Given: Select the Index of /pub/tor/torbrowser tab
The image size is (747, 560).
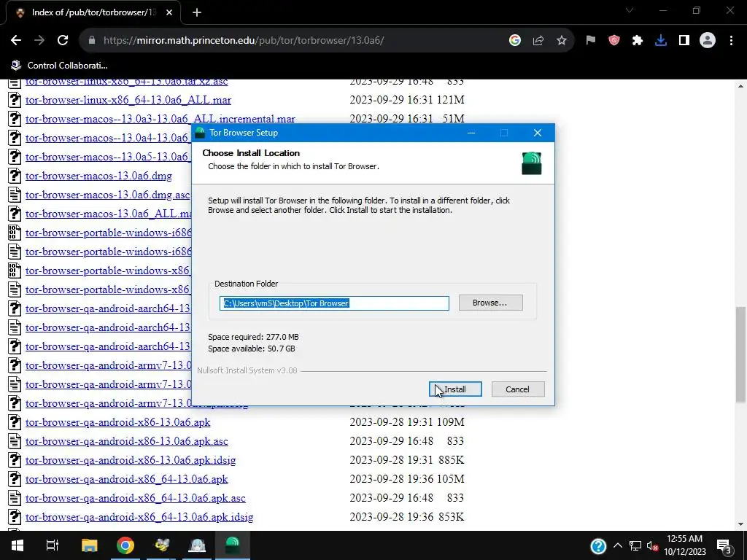Looking at the screenshot, I should tap(93, 13).
